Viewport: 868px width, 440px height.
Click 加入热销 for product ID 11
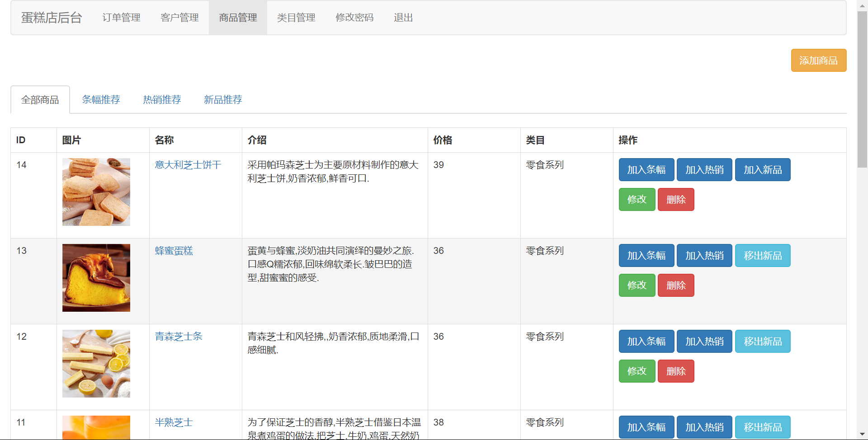(704, 427)
